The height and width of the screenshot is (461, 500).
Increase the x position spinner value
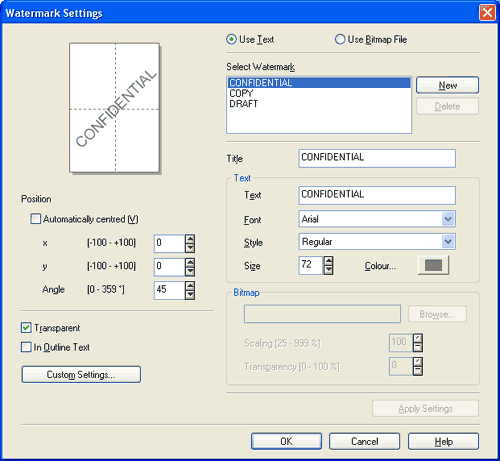click(x=190, y=239)
